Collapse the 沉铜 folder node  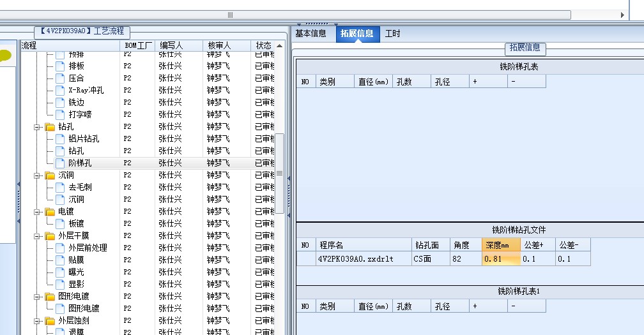[x=37, y=175]
